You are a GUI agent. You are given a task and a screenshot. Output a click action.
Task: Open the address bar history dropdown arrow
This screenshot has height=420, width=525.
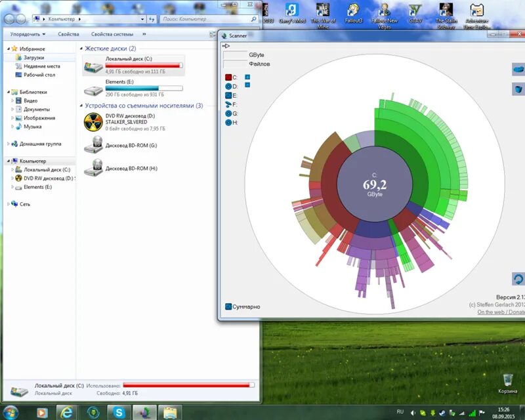[142, 20]
